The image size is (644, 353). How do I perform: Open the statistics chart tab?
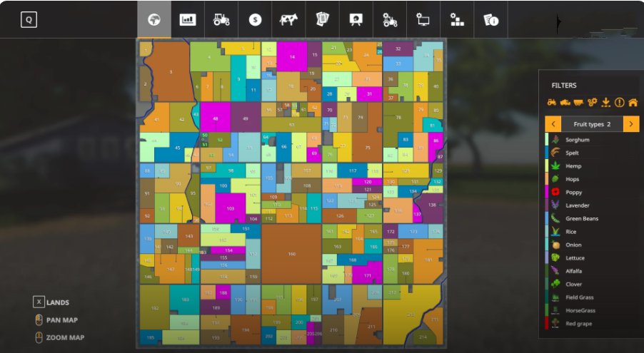(188, 20)
